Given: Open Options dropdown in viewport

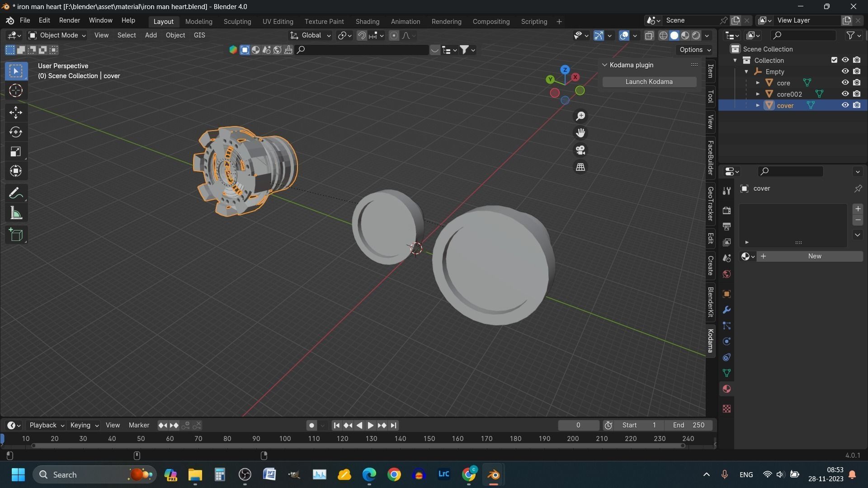Looking at the screenshot, I should click(695, 50).
